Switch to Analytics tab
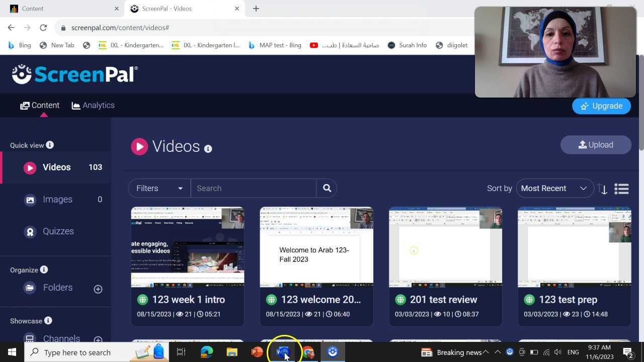 pyautogui.click(x=93, y=105)
